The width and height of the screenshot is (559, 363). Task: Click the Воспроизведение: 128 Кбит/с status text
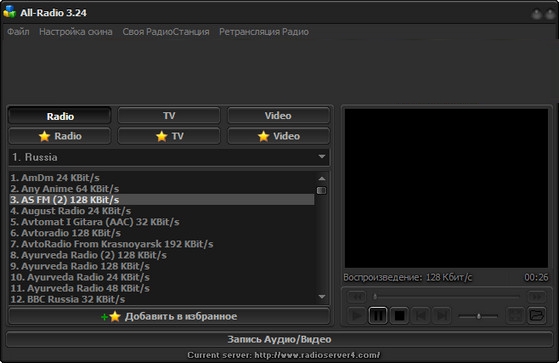pyautogui.click(x=407, y=277)
